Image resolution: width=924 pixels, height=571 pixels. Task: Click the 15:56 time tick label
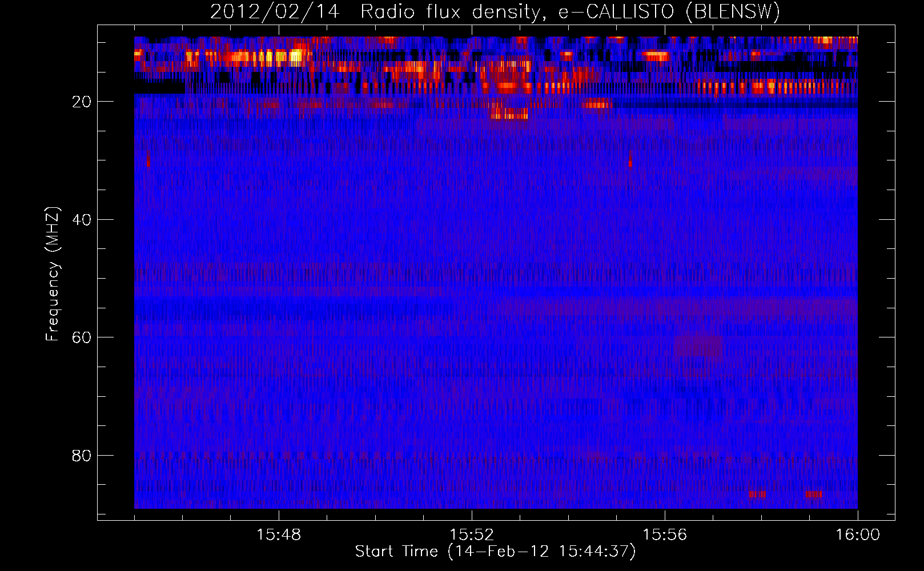point(665,535)
